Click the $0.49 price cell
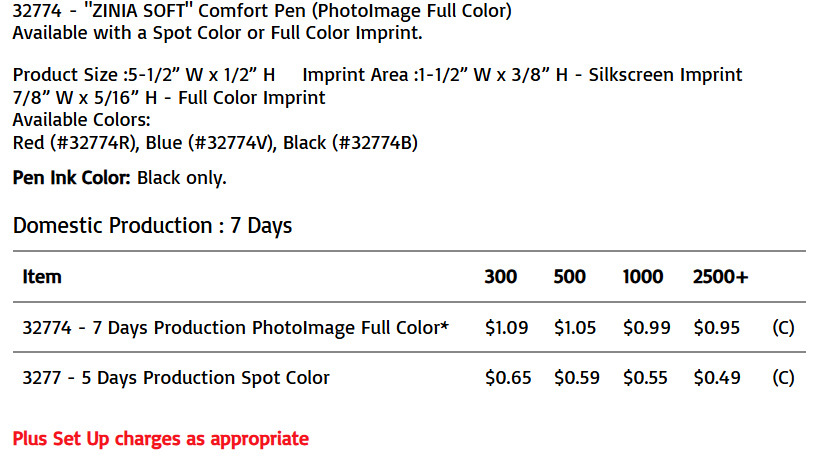Screen dimensions: 822x457 [717, 378]
